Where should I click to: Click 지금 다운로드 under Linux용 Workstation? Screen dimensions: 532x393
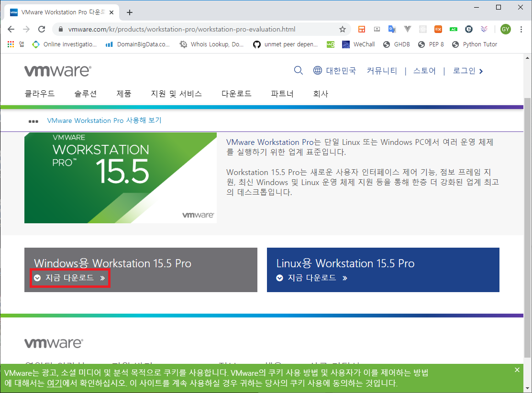[312, 278]
